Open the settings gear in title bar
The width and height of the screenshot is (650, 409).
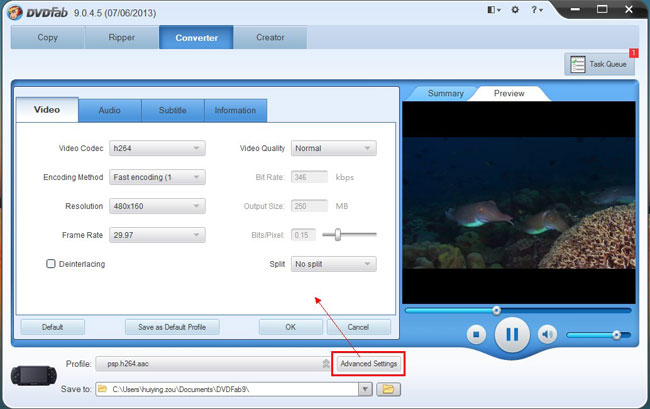pyautogui.click(x=515, y=10)
